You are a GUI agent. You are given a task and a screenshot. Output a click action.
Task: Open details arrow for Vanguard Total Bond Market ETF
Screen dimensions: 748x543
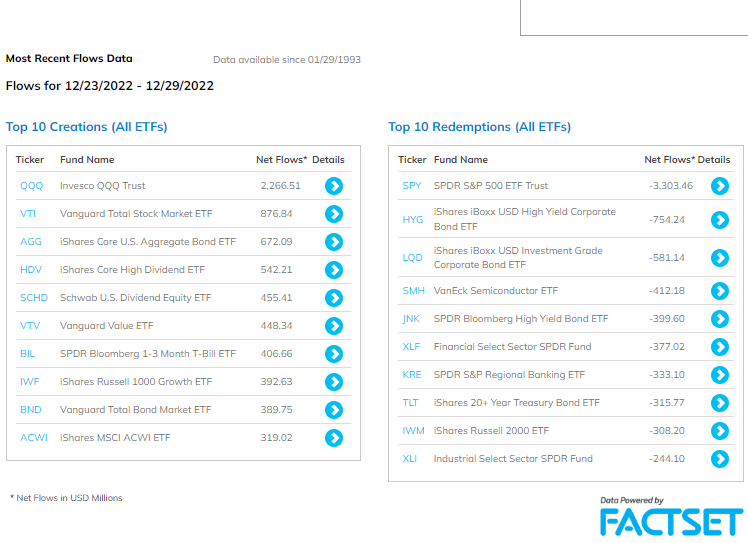(x=334, y=410)
